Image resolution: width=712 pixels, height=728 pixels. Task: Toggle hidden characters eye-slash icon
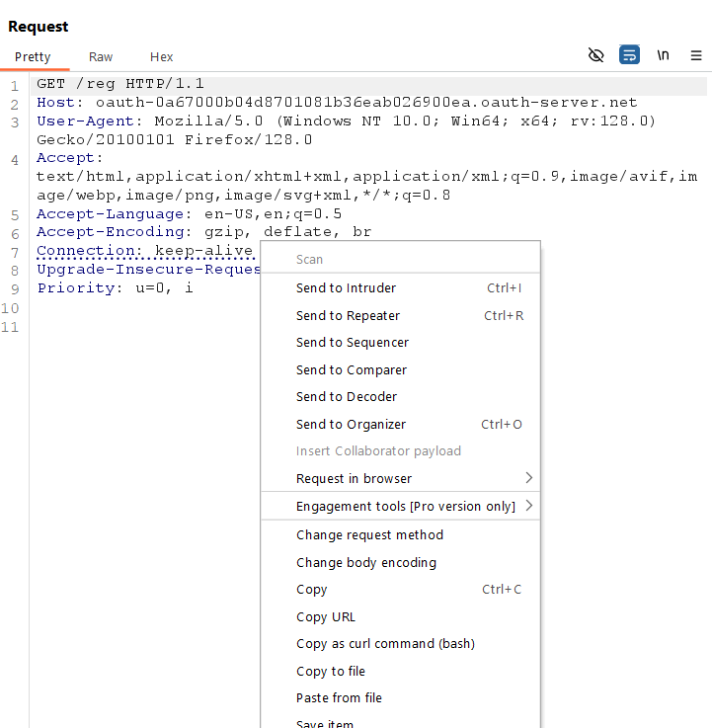595,55
